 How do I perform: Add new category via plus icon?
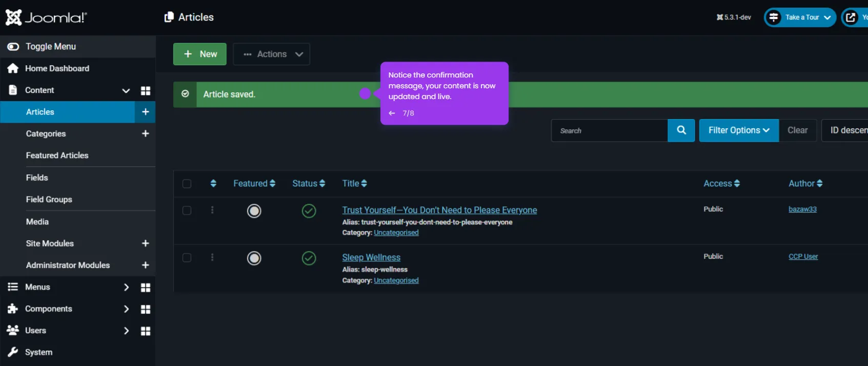[x=146, y=133]
